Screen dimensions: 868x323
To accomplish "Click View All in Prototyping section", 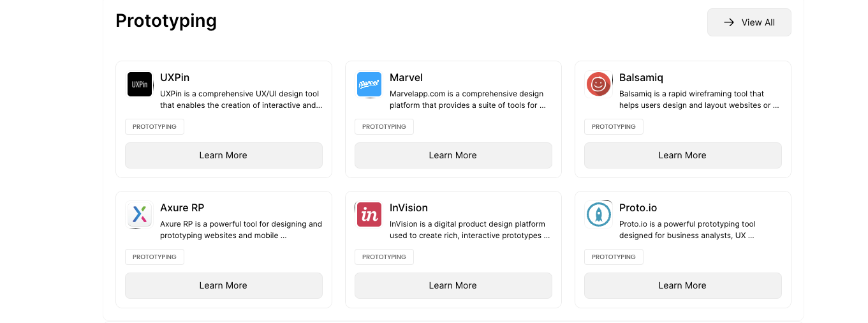I will click(749, 22).
